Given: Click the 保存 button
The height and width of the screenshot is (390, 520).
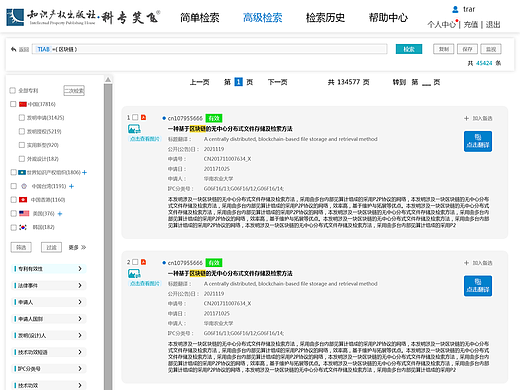Looking at the screenshot, I should (467, 49).
